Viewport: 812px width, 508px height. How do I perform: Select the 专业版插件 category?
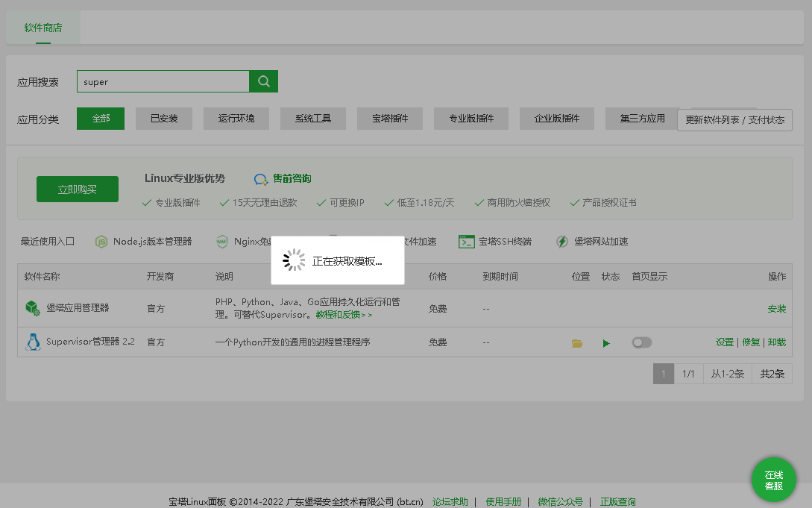(x=471, y=119)
